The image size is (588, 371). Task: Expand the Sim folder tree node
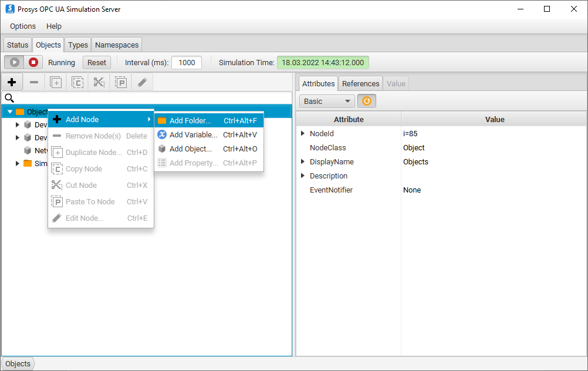pos(17,163)
